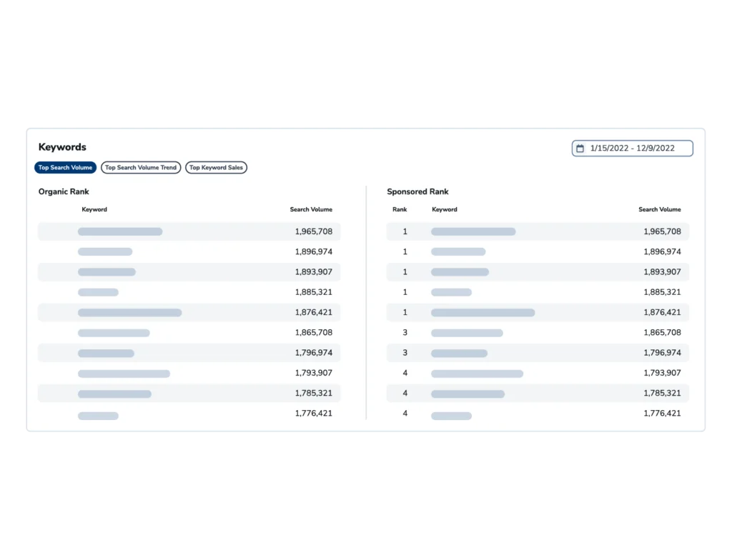The image size is (732, 560).
Task: Click the Organic Rank section heading
Action: pos(64,191)
